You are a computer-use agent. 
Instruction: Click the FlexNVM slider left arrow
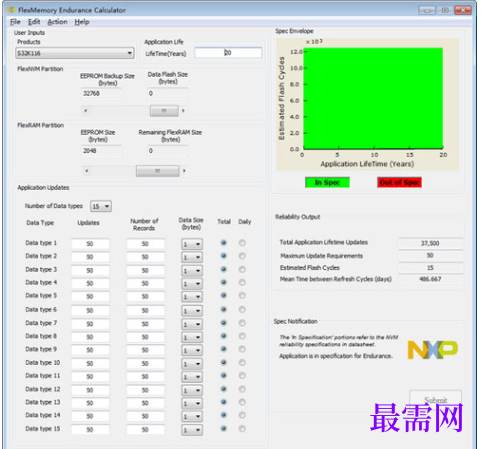click(86, 110)
